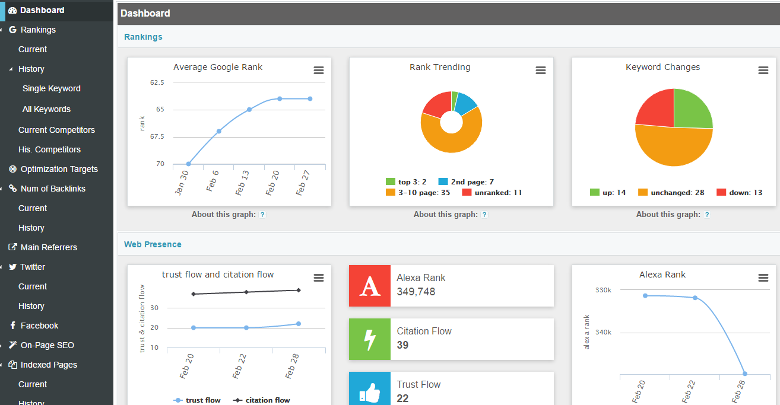Toggle the 'top 3: 2' legend entry

406,182
